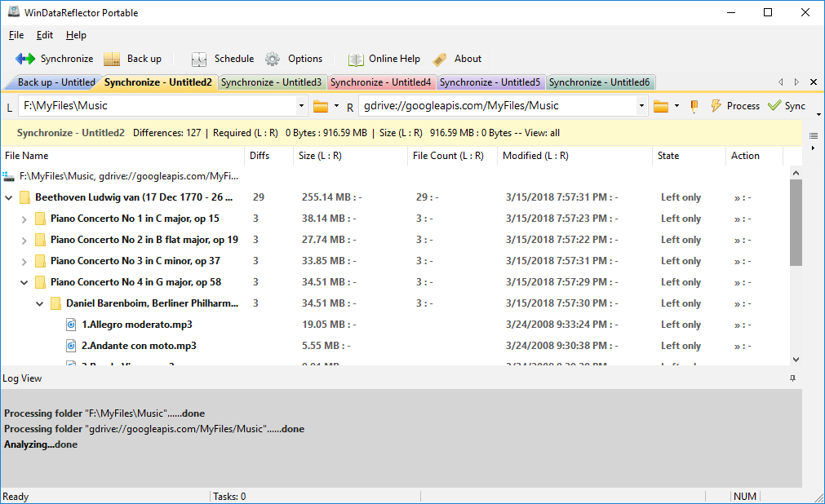Expand Piano Concerto No 3 in C minor
The width and height of the screenshot is (825, 504).
(24, 262)
